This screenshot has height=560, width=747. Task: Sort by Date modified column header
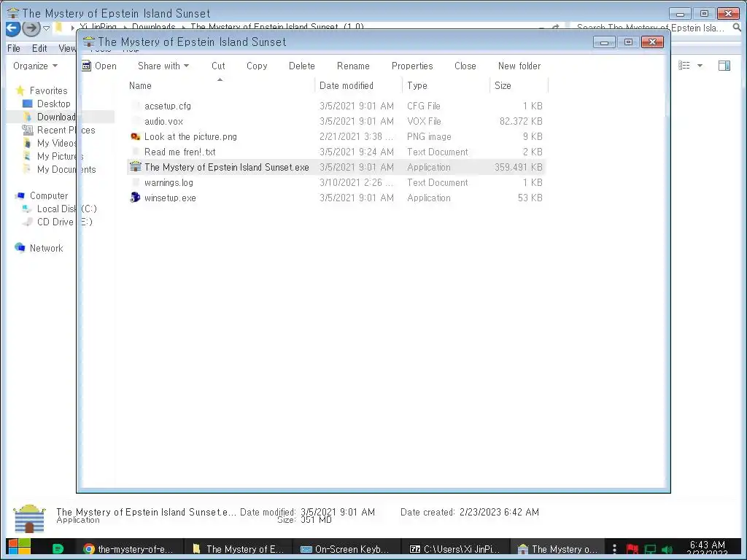[x=347, y=86]
